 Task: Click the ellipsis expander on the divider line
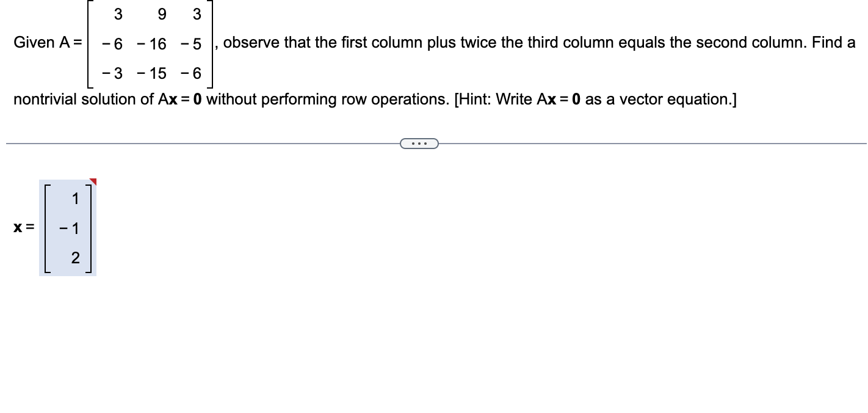419,143
